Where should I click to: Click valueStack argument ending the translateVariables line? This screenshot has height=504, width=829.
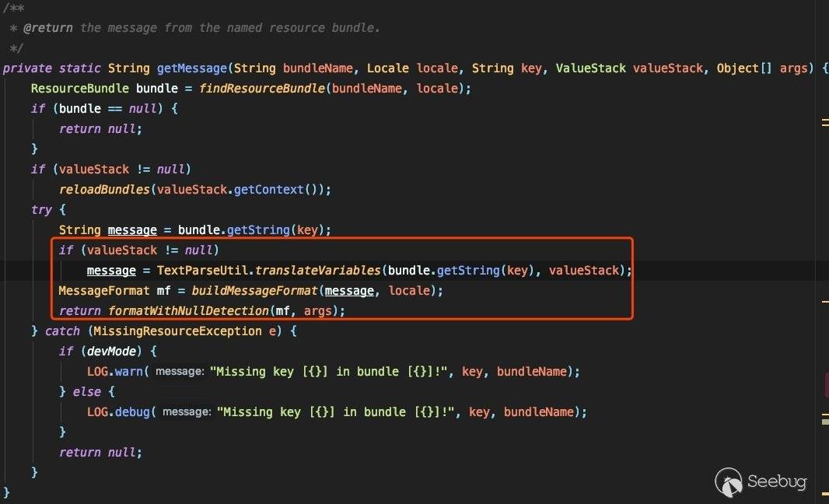pos(584,270)
